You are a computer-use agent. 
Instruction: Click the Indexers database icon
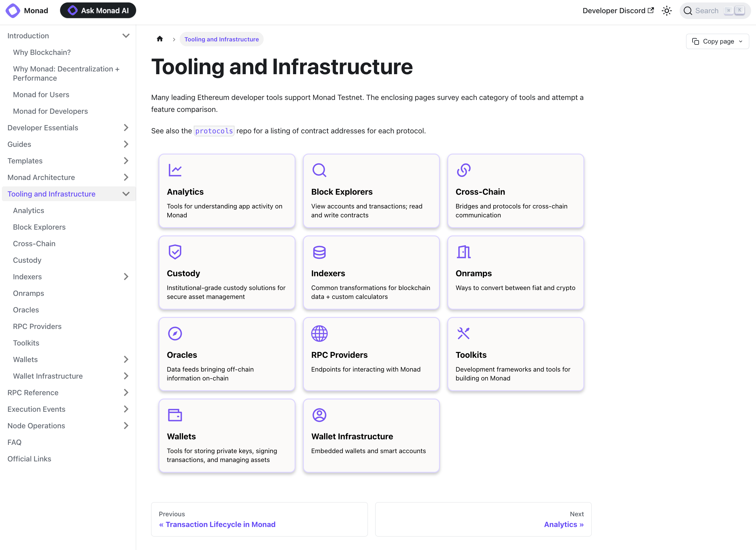click(x=319, y=252)
